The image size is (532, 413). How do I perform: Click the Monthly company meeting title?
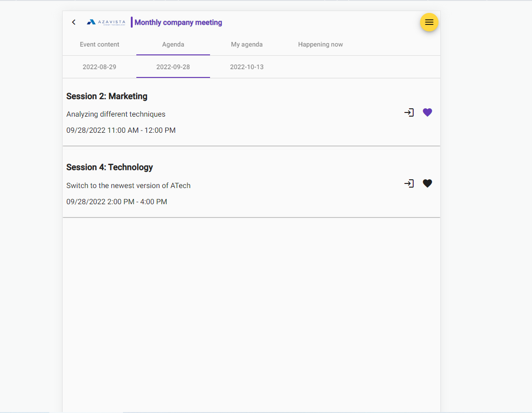(x=178, y=23)
